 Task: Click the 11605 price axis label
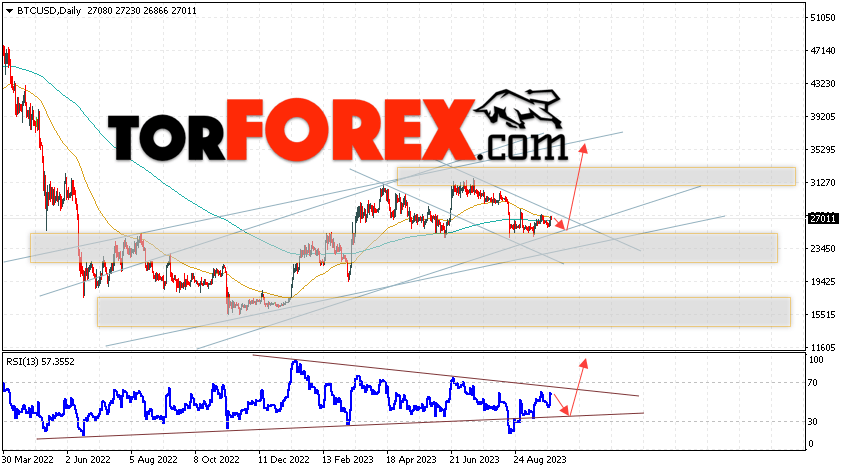822,347
